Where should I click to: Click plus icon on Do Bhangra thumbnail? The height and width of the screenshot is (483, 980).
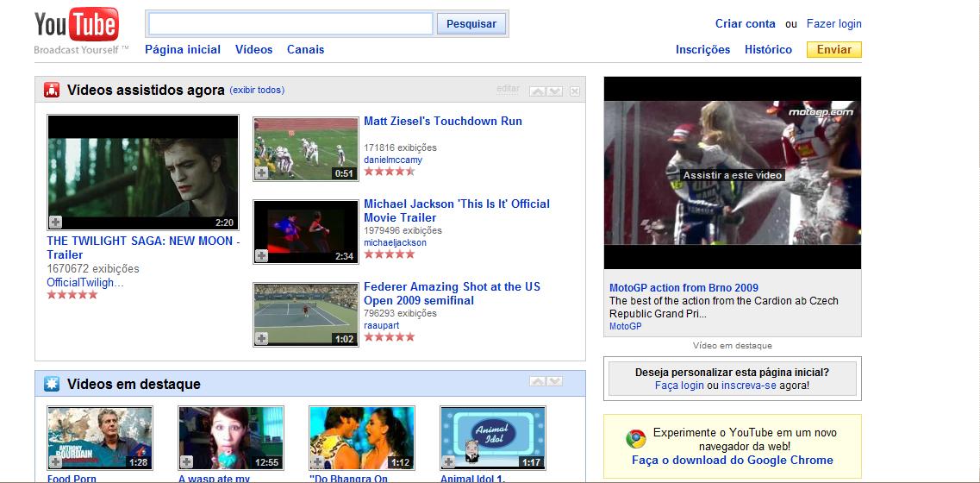317,461
